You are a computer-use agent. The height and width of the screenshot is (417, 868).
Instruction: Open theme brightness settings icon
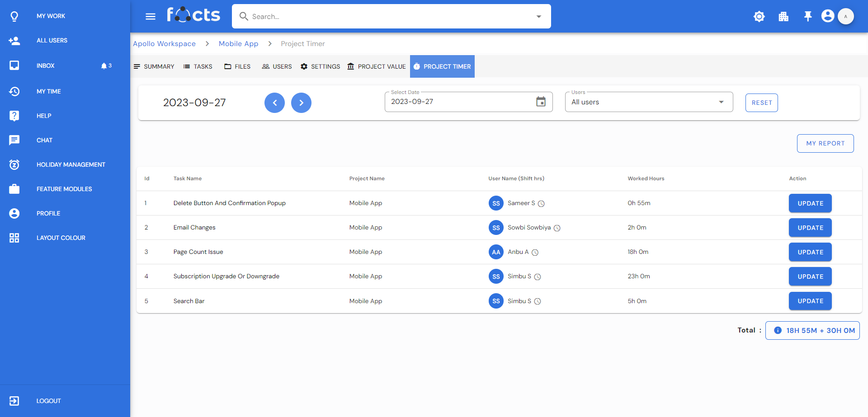[759, 17]
